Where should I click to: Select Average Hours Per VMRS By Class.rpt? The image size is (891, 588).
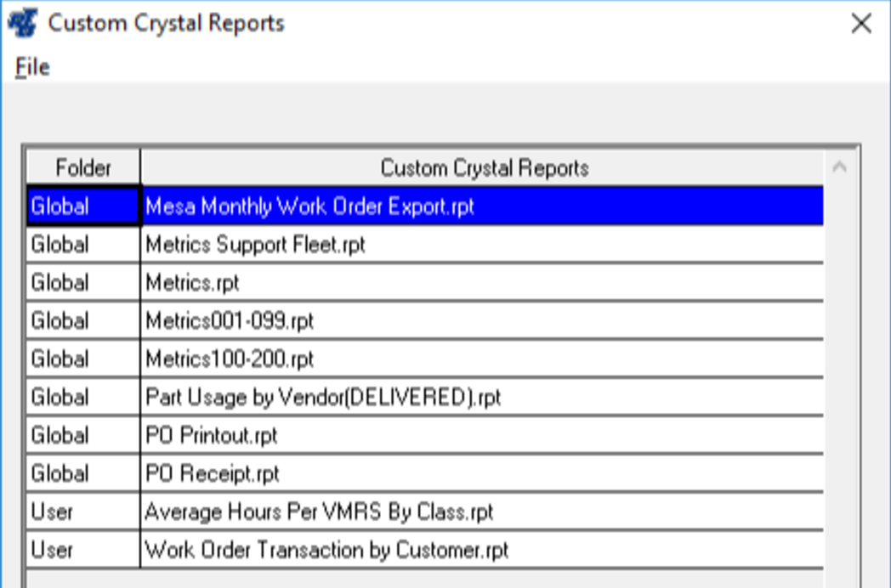pyautogui.click(x=319, y=512)
